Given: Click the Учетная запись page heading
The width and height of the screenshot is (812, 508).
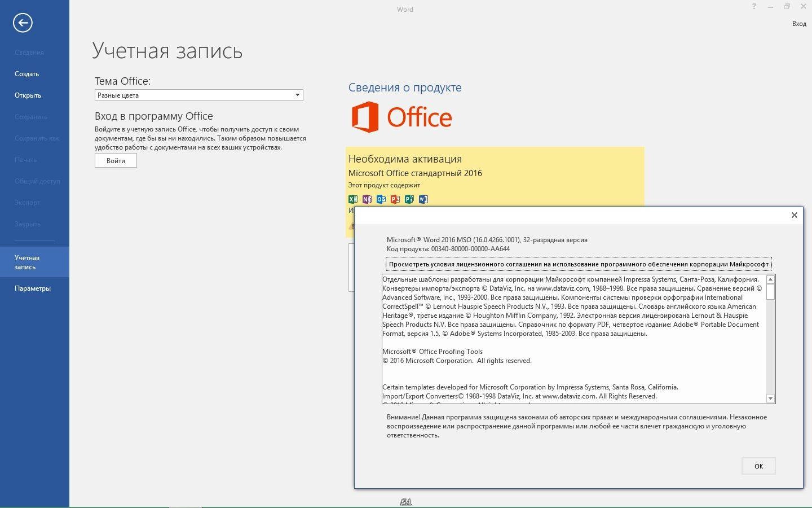Looking at the screenshot, I should (x=167, y=51).
